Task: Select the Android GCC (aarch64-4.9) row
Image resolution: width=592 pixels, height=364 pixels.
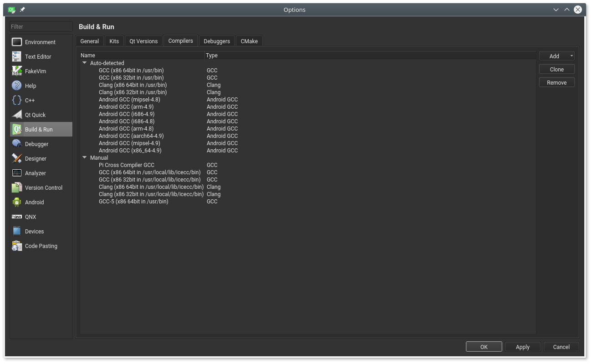Action: pyautogui.click(x=308, y=136)
